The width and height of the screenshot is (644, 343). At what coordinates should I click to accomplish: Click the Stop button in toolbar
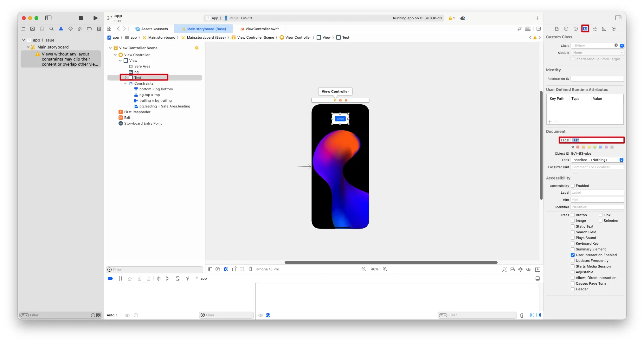(x=81, y=18)
